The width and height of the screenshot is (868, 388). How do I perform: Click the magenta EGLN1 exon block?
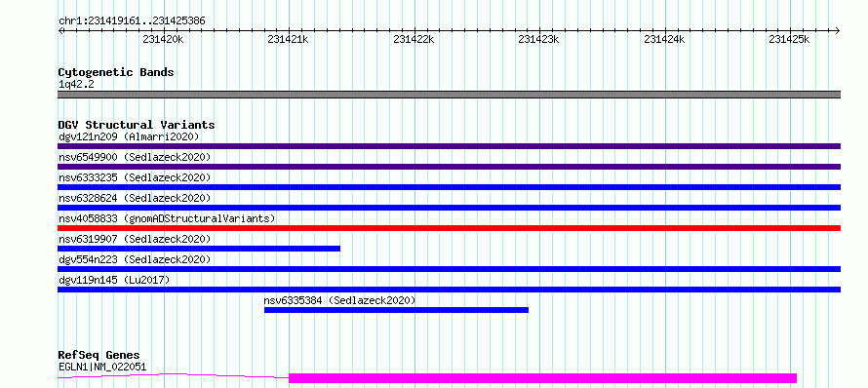tap(542, 378)
